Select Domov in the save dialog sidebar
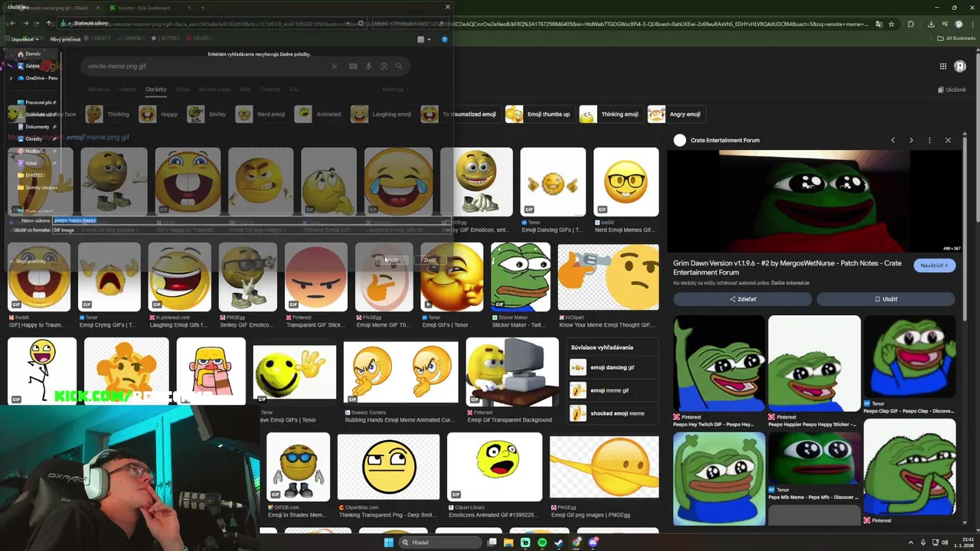Viewport: 980px width, 551px height. (x=33, y=54)
